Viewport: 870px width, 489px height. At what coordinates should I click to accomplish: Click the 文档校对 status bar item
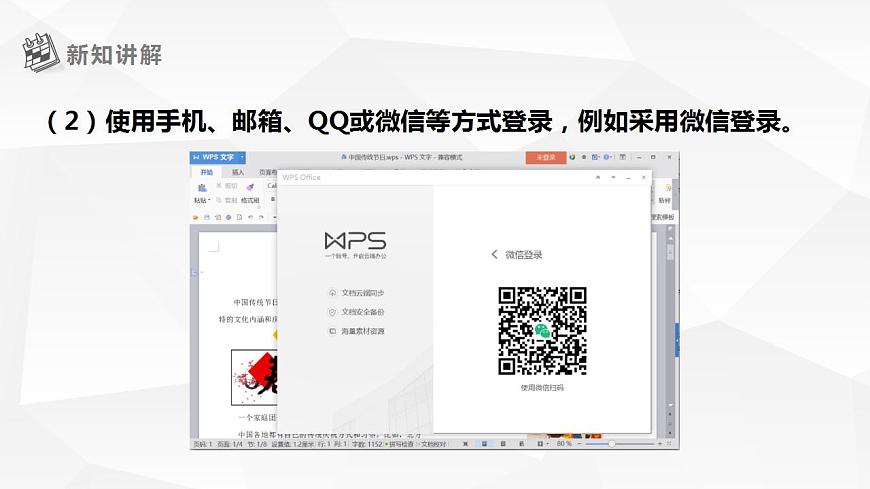click(x=432, y=444)
